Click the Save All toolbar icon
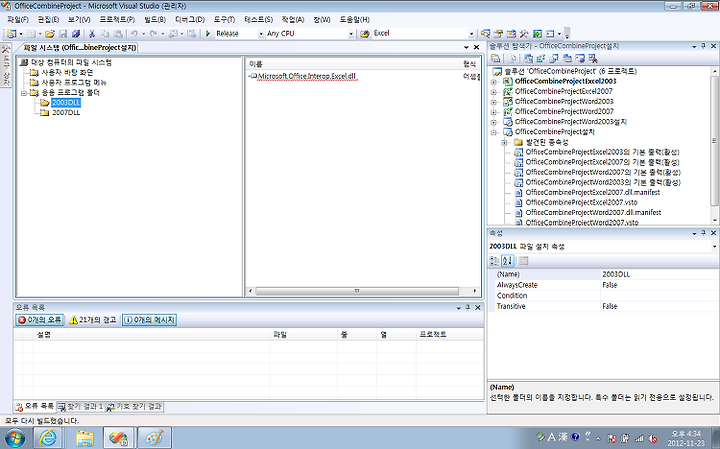 [x=76, y=34]
